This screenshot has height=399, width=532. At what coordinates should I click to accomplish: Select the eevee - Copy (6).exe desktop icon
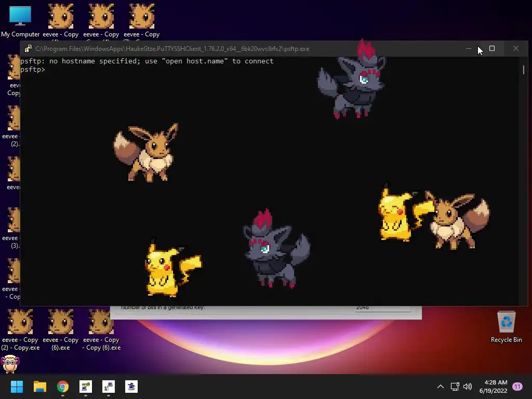61,330
